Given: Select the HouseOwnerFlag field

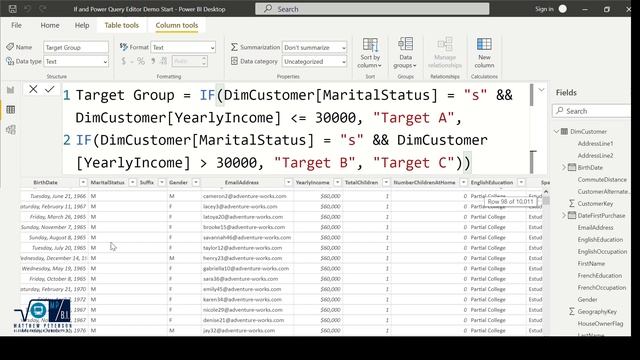Looking at the screenshot, I should point(600,324).
